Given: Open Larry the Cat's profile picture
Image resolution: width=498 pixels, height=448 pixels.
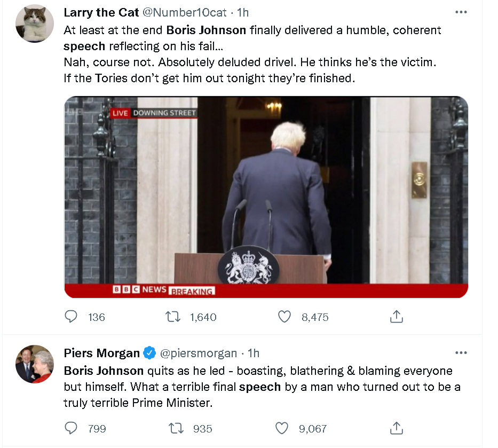Looking at the screenshot, I should (35, 24).
